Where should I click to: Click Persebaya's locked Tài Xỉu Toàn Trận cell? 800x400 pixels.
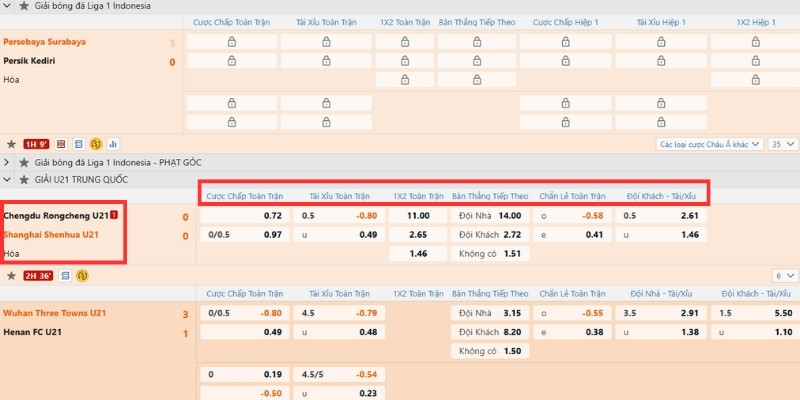(x=326, y=42)
